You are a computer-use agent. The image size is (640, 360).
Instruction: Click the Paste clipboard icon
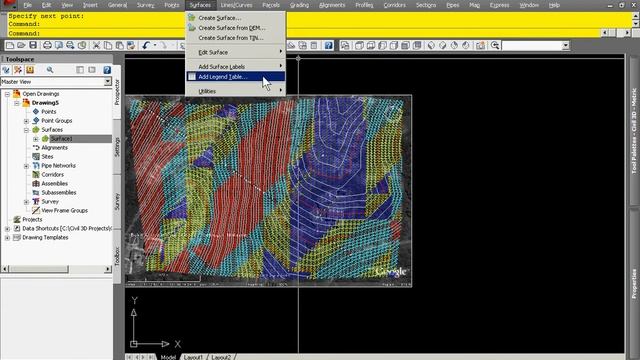click(119, 45)
